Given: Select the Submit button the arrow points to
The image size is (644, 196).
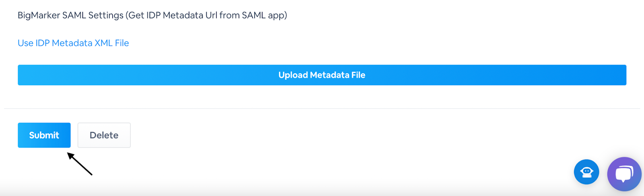Looking at the screenshot, I should click(x=44, y=135).
